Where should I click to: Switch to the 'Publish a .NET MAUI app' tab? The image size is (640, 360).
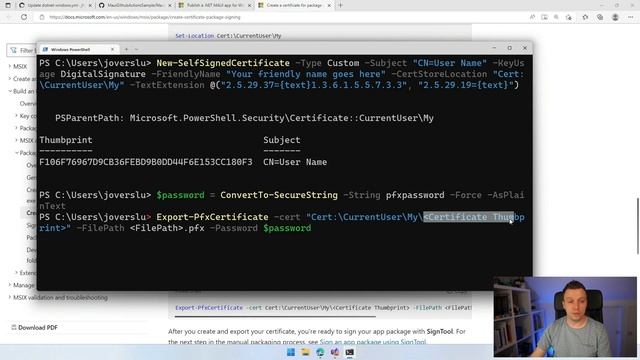click(x=215, y=5)
